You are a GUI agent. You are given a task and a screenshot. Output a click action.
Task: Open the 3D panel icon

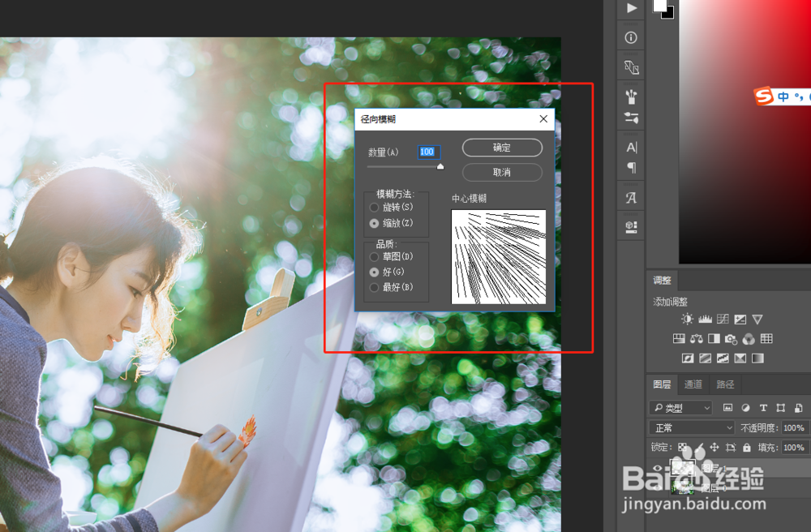631,227
